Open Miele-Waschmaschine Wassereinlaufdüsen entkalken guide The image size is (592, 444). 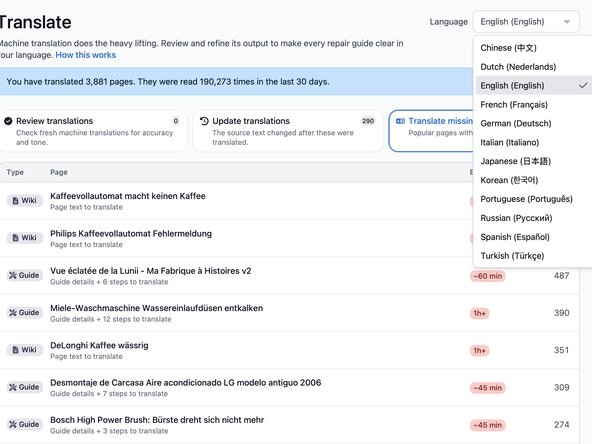[156, 308]
